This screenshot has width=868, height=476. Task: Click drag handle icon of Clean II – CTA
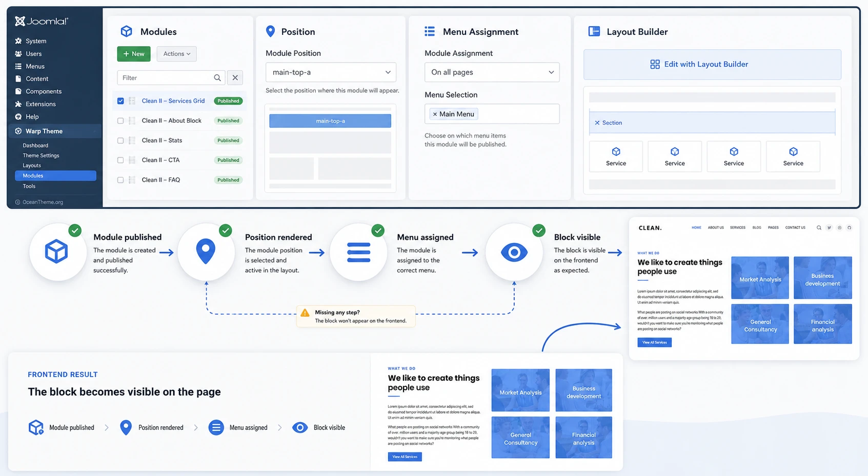(132, 160)
